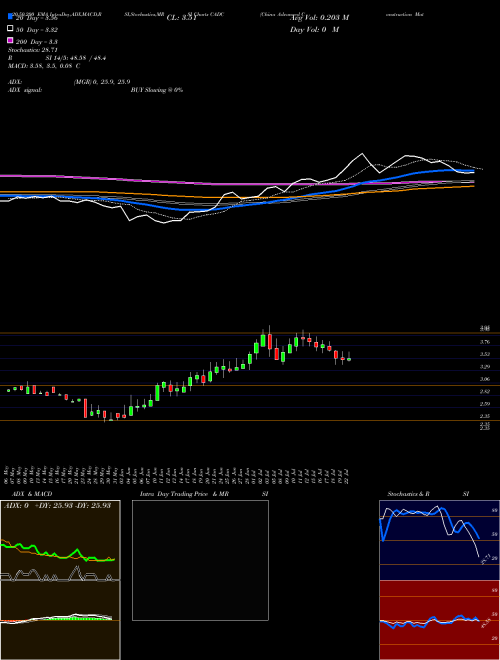The image size is (500, 660).
Task: Click the 3.06 price axis label
Action: pos(485,379)
